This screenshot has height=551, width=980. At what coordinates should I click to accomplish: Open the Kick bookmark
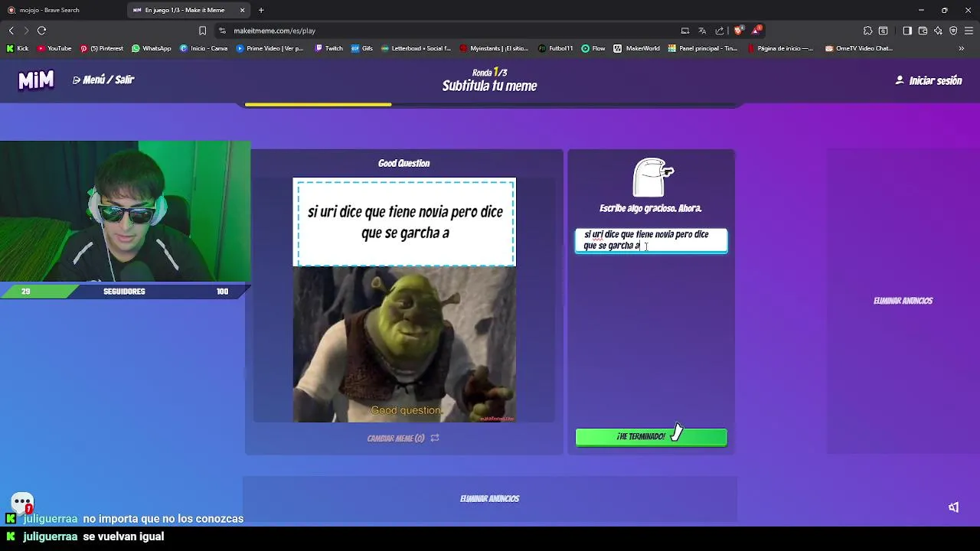coord(18,48)
